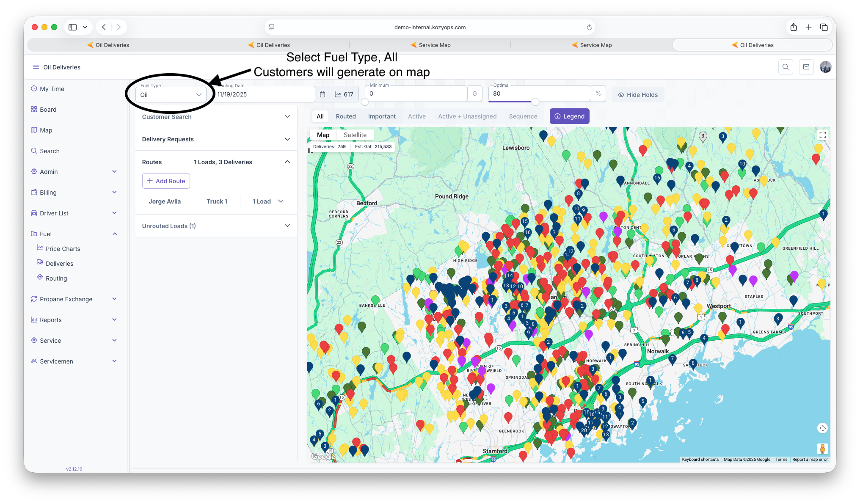Click the Add Route button
Image resolution: width=860 pixels, height=504 pixels.
pyautogui.click(x=166, y=181)
